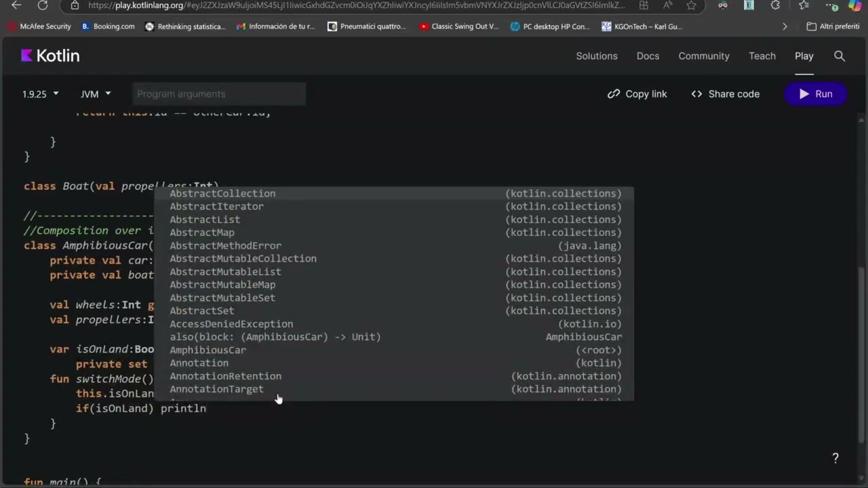Open the Kotlin version 1.9.25 dropdown

41,94
